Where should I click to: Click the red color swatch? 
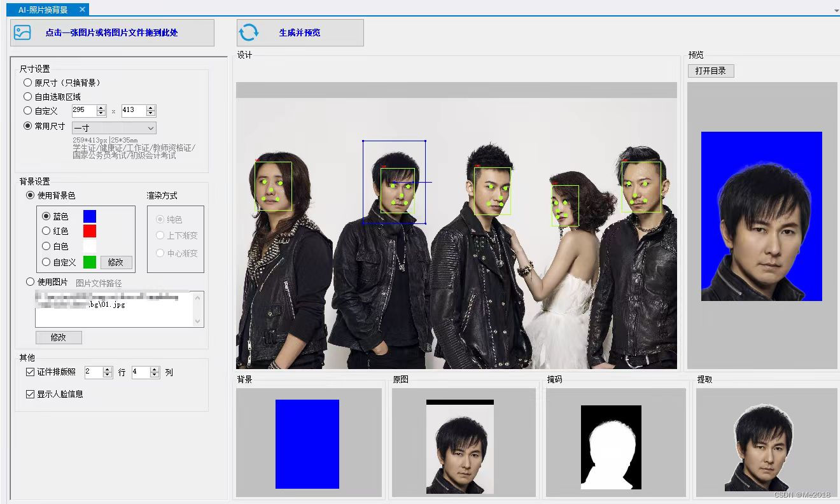90,231
